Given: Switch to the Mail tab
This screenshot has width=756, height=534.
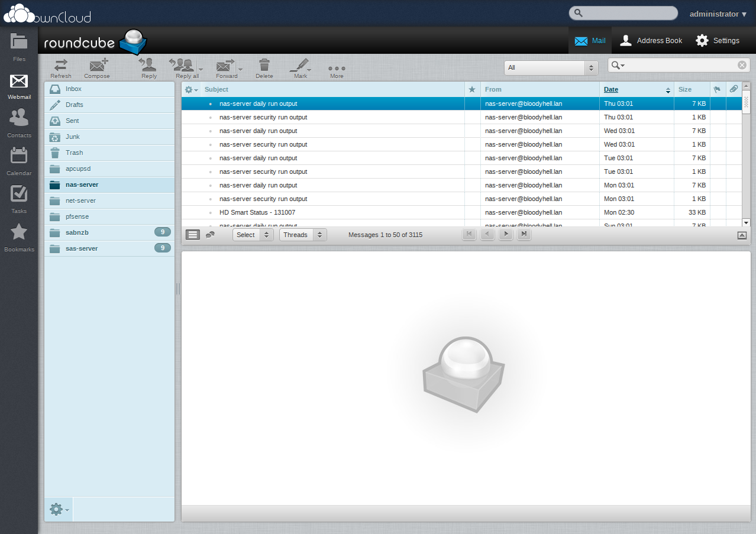Looking at the screenshot, I should click(x=590, y=41).
